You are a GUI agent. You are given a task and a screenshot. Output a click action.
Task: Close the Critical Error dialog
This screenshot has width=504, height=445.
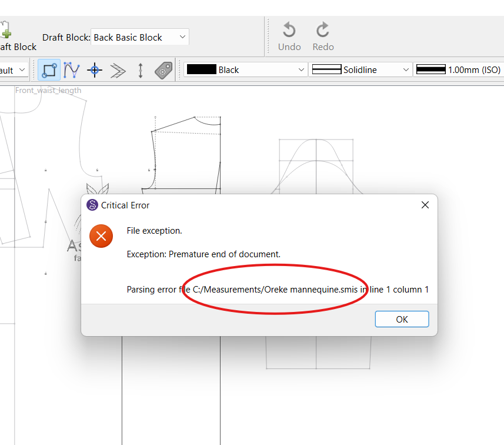coord(425,205)
